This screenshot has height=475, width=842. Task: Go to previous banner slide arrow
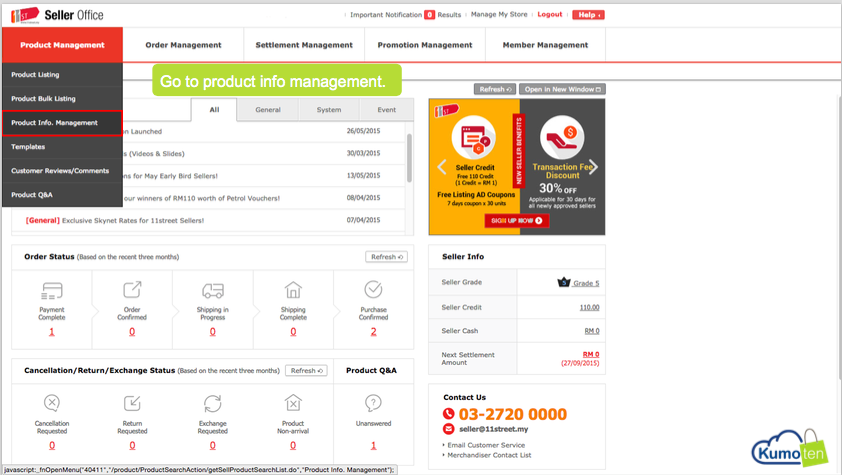click(442, 167)
